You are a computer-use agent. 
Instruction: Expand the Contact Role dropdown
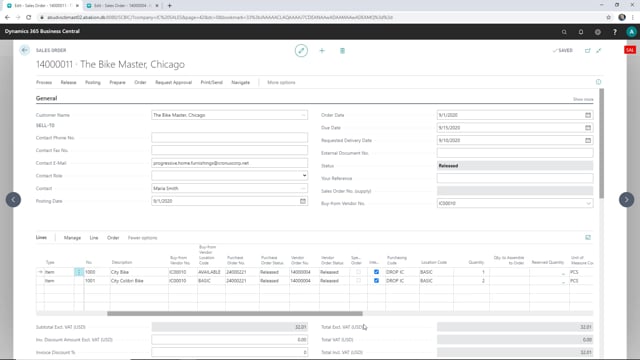pos(304,176)
